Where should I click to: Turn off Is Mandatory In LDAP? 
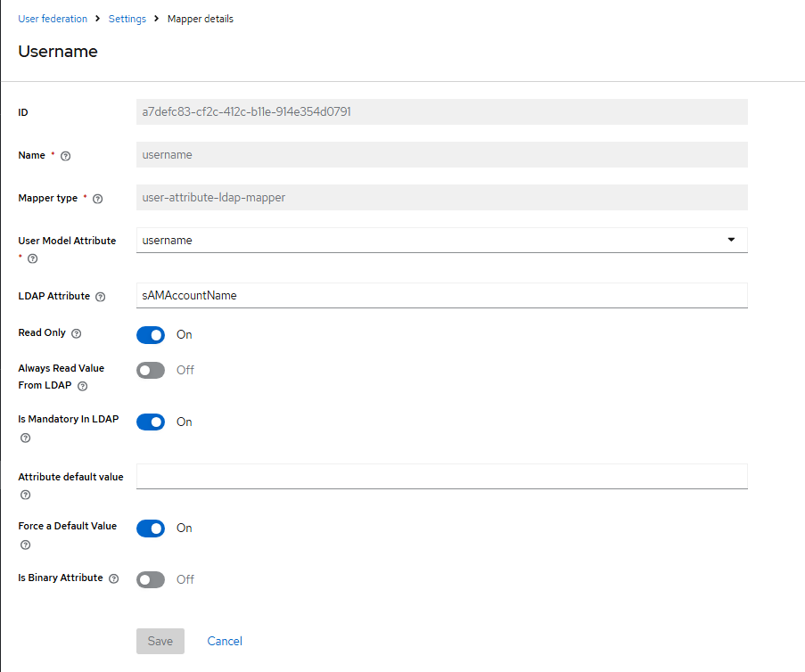(151, 422)
